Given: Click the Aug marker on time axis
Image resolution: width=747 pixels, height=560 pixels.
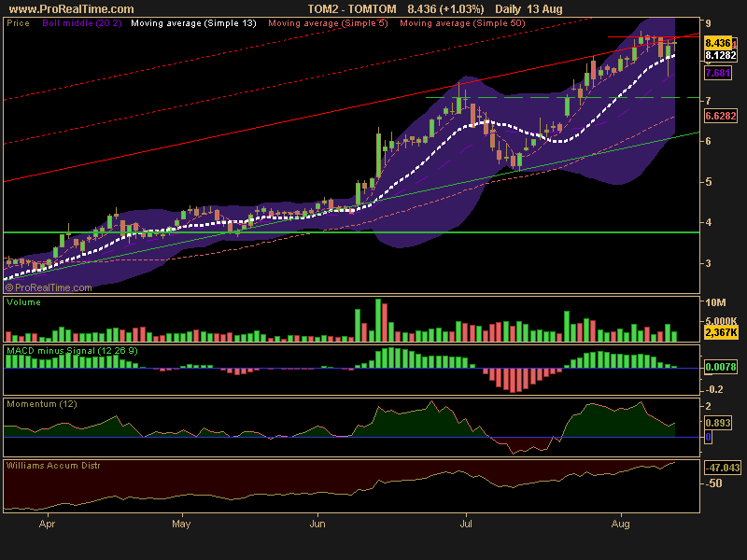Looking at the screenshot, I should 621,524.
